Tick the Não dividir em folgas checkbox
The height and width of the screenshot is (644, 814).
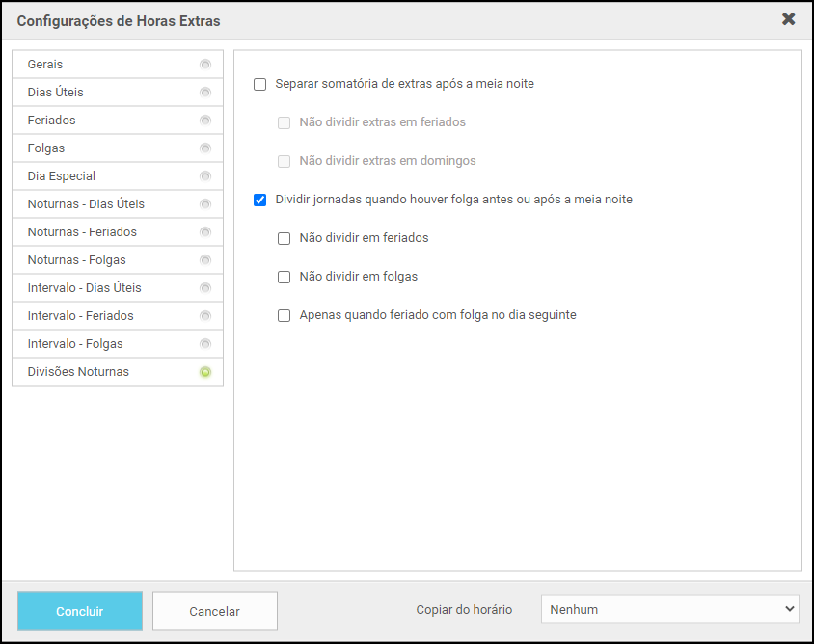pyautogui.click(x=284, y=277)
